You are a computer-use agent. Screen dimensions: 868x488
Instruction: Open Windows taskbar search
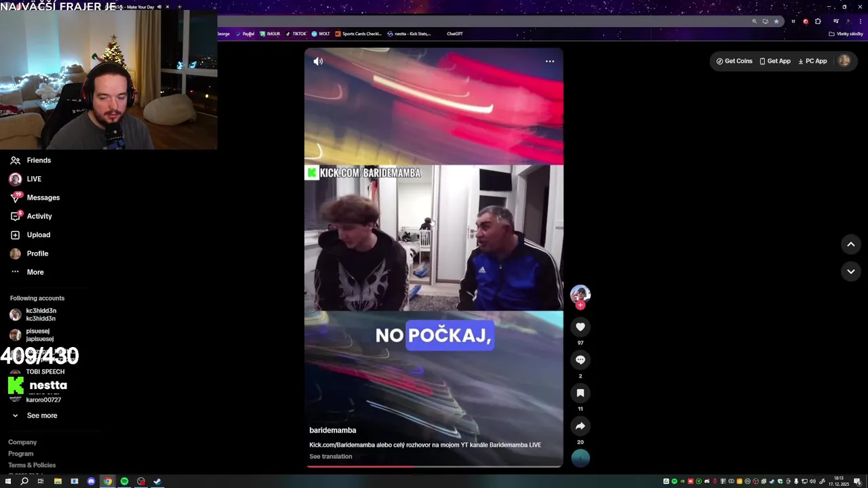click(24, 481)
